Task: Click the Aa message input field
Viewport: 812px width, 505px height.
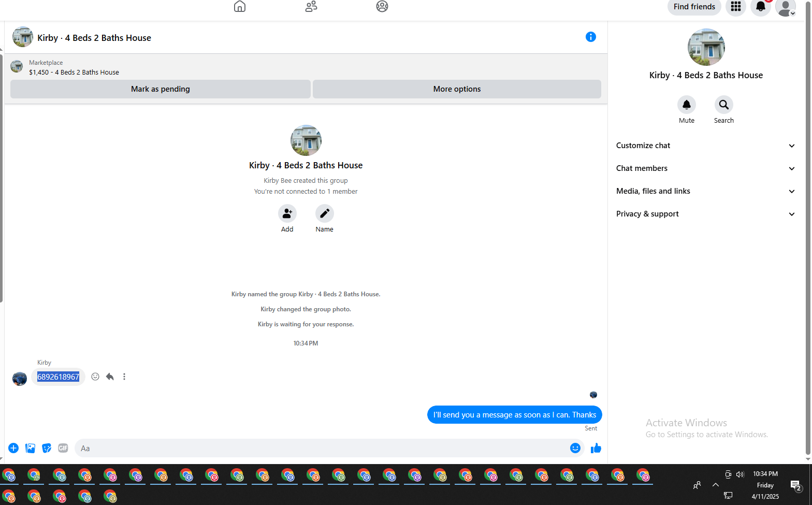Action: point(322,449)
